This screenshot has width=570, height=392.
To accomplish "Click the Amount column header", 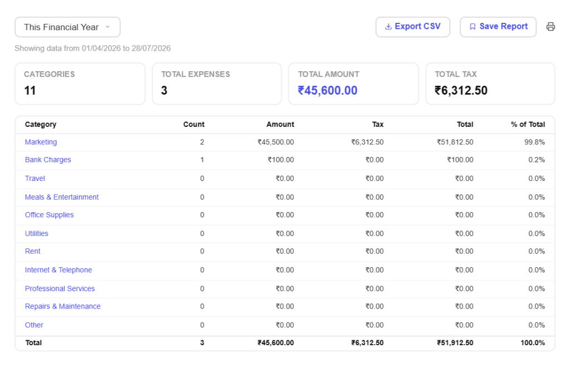I will [x=280, y=124].
